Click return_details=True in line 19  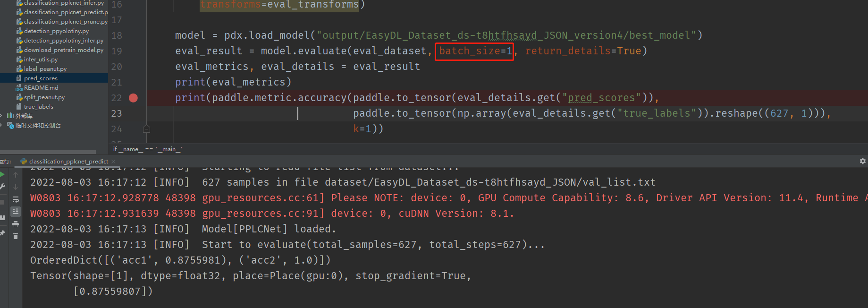583,51
